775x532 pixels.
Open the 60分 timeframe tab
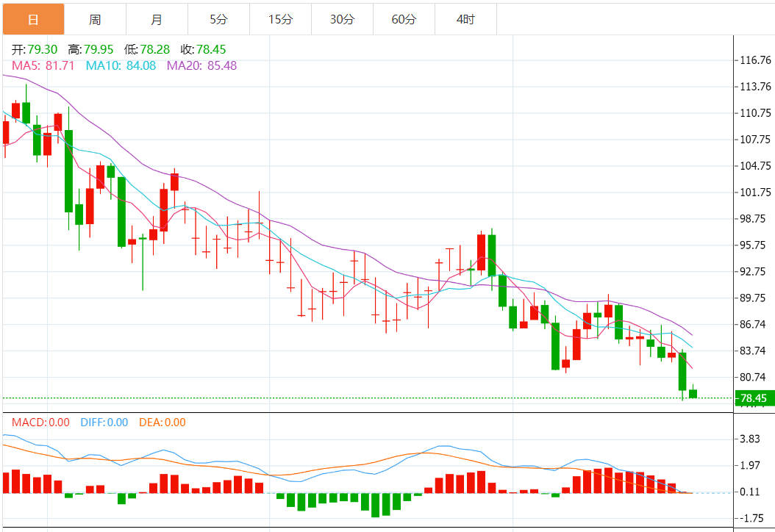404,19
